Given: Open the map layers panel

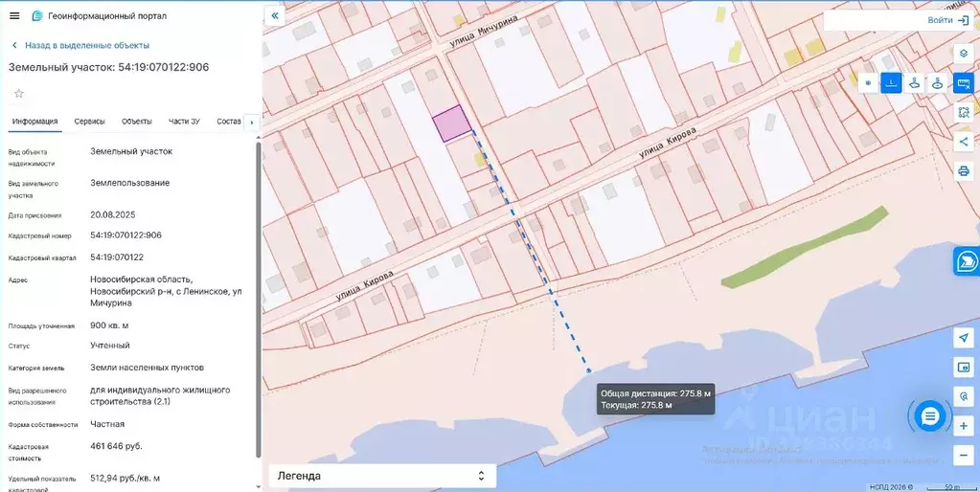Looking at the screenshot, I should 964,54.
